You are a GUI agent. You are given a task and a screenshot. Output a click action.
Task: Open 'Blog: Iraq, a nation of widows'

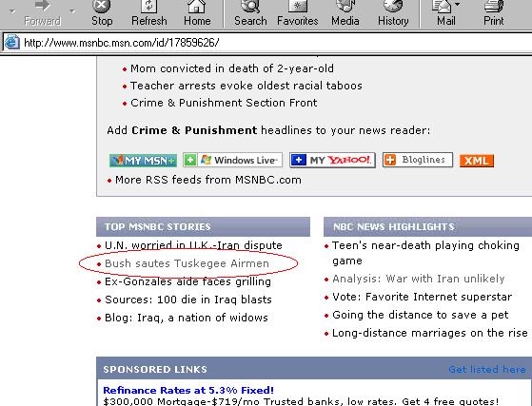[187, 318]
